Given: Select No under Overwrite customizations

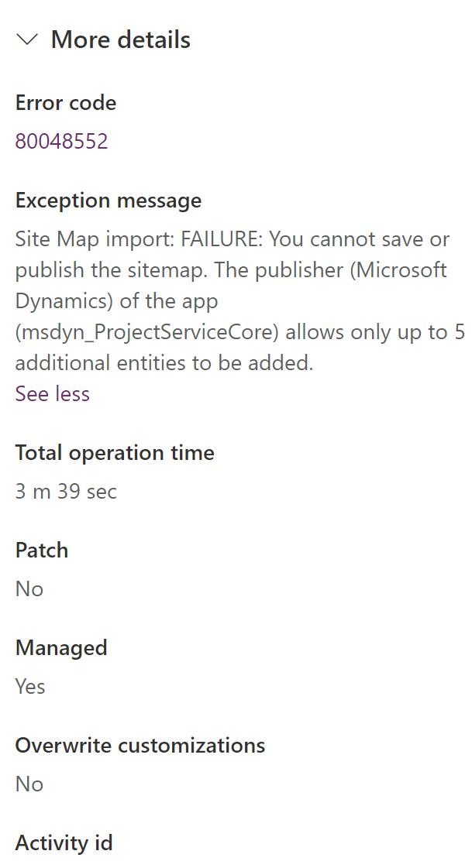Looking at the screenshot, I should tap(29, 784).
